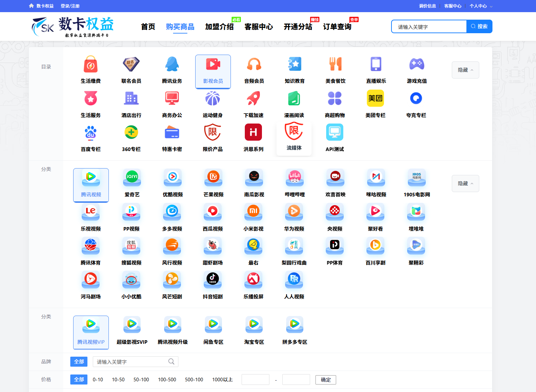Open the 调价信息 top link
Image resolution: width=536 pixels, height=392 pixels.
pyautogui.click(x=428, y=6)
